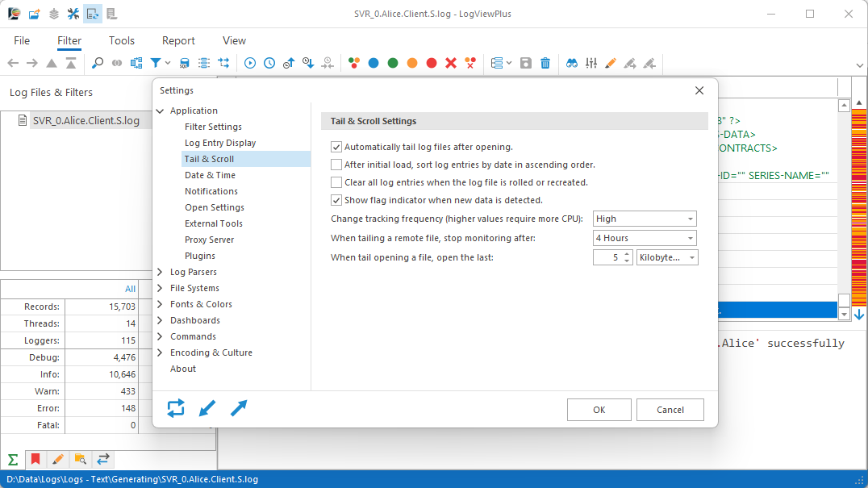Click the binoculars find icon
Screen dimensions: 868x488
[x=572, y=63]
